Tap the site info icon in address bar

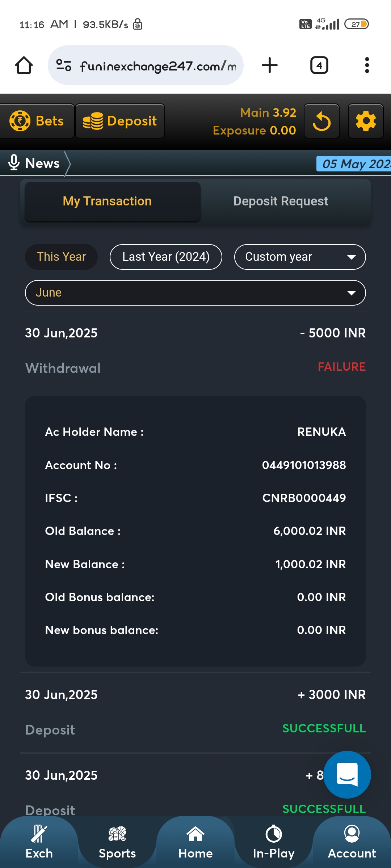[64, 65]
